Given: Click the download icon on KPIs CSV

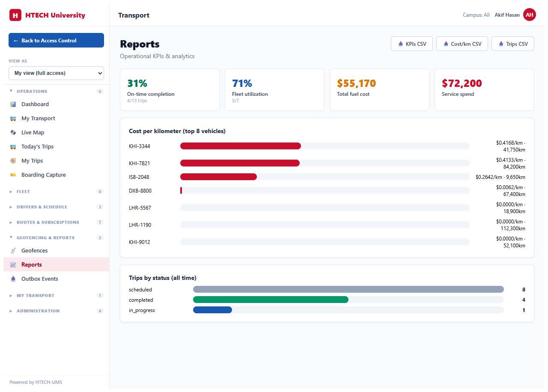Looking at the screenshot, I should point(401,44).
